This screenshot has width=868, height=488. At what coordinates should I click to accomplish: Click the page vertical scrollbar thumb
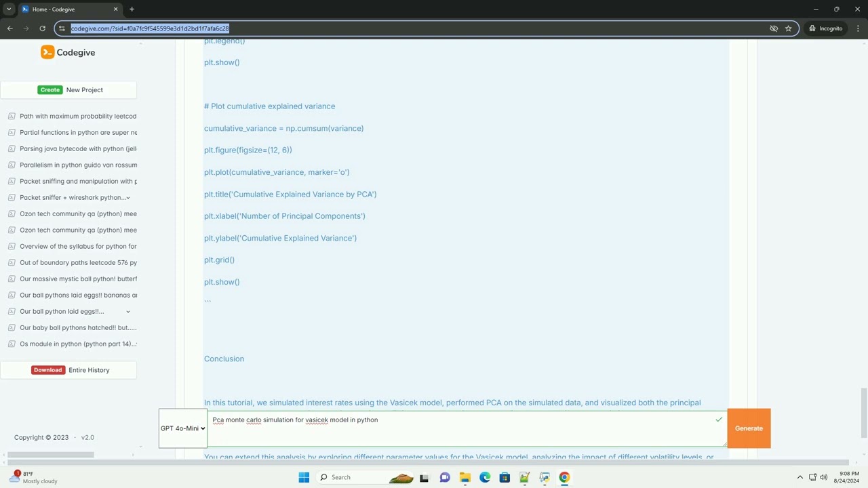click(x=864, y=412)
